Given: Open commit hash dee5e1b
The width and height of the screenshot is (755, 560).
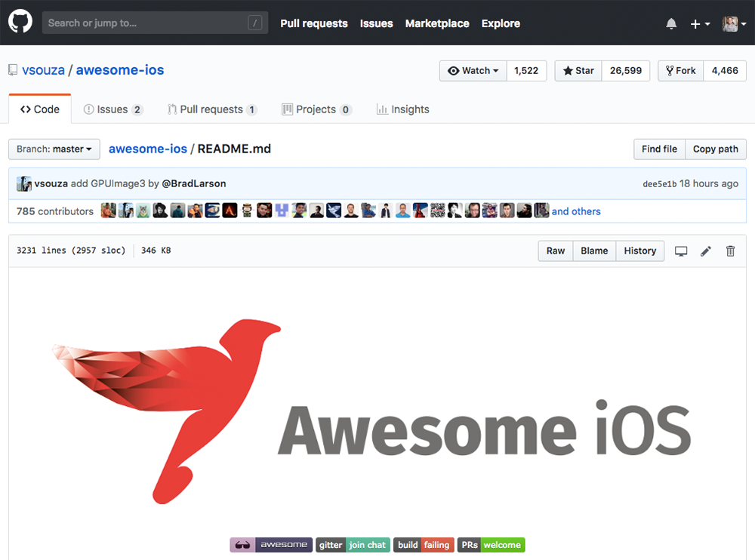Looking at the screenshot, I should tap(660, 184).
